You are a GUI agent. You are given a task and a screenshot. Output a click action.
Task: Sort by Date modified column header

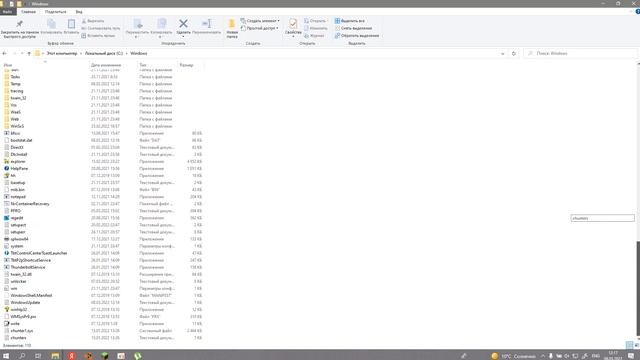(106, 65)
